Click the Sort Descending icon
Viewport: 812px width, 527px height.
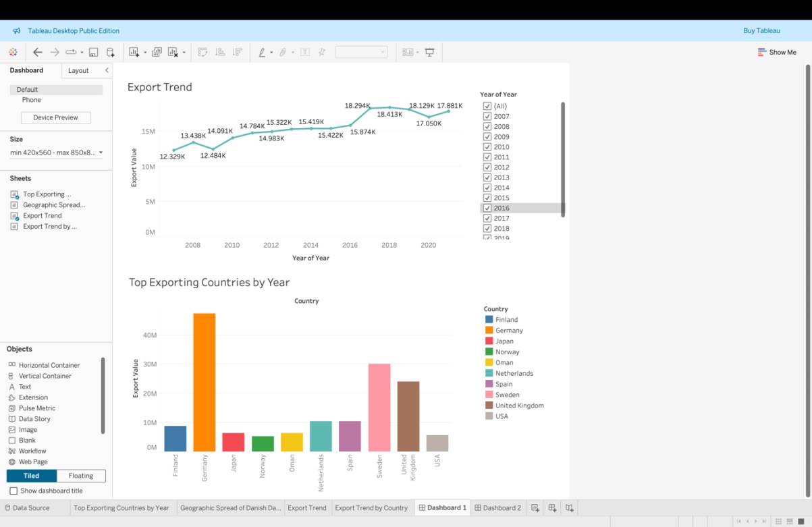click(238, 52)
